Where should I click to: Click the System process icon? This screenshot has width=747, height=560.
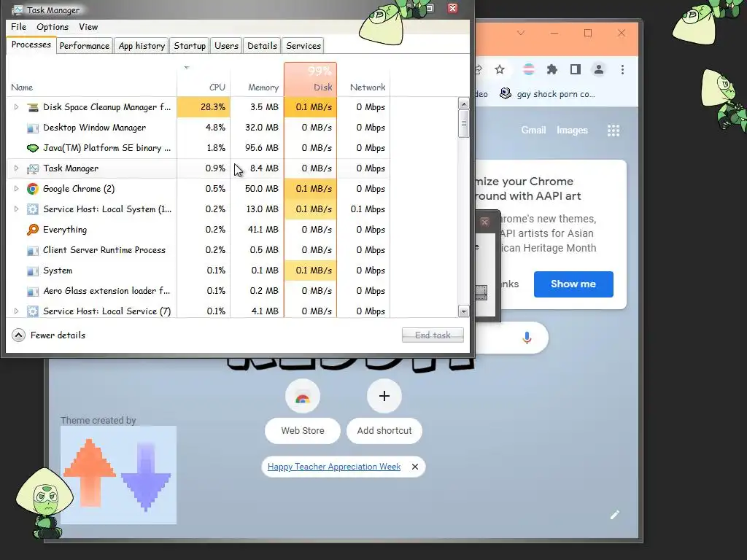coord(32,271)
